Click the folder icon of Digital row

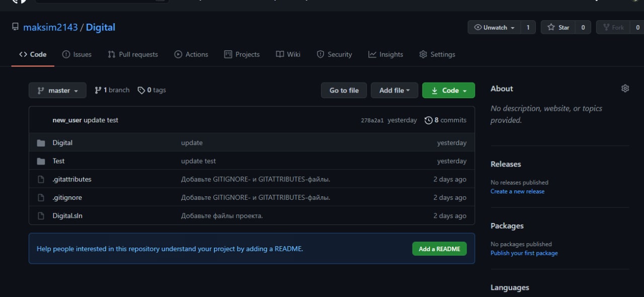pyautogui.click(x=41, y=143)
